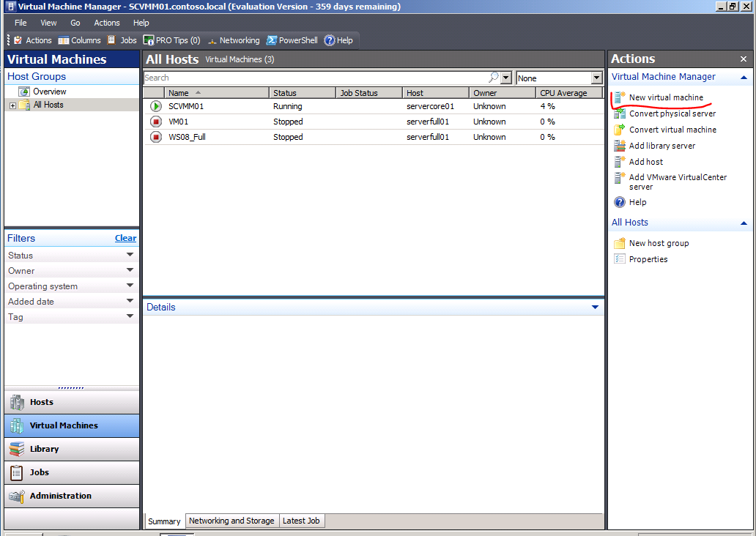Click host servercore01 cell

pyautogui.click(x=430, y=106)
